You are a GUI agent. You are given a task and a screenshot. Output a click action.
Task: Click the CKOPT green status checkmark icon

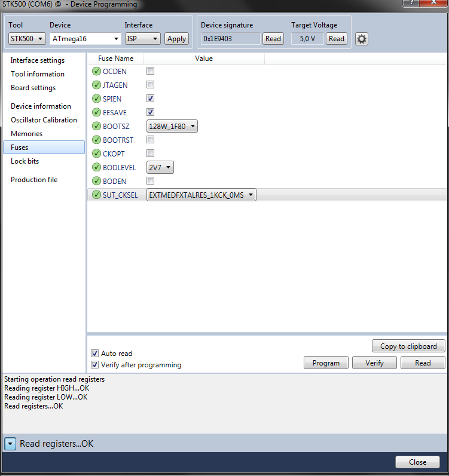(96, 153)
